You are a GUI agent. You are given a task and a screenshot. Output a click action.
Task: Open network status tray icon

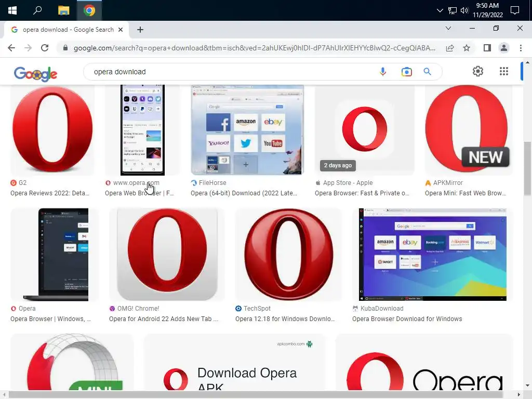[453, 10]
